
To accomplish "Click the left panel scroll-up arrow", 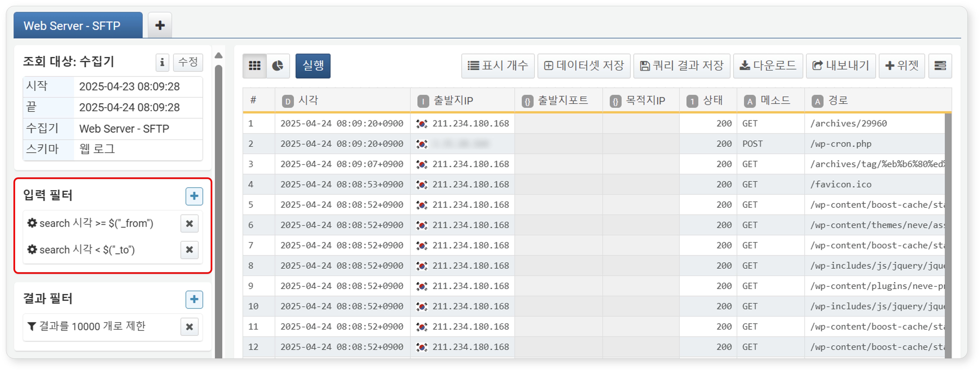I will click(218, 56).
